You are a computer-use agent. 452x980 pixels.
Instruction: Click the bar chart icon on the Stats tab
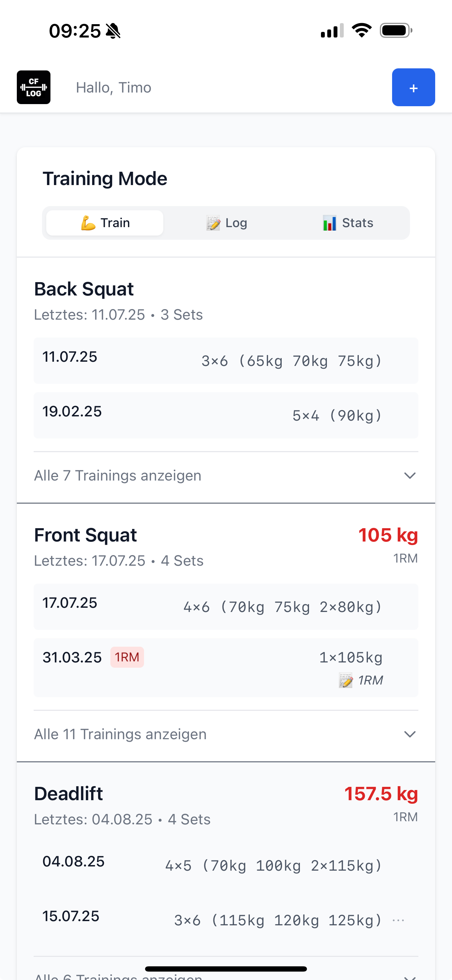(x=329, y=223)
